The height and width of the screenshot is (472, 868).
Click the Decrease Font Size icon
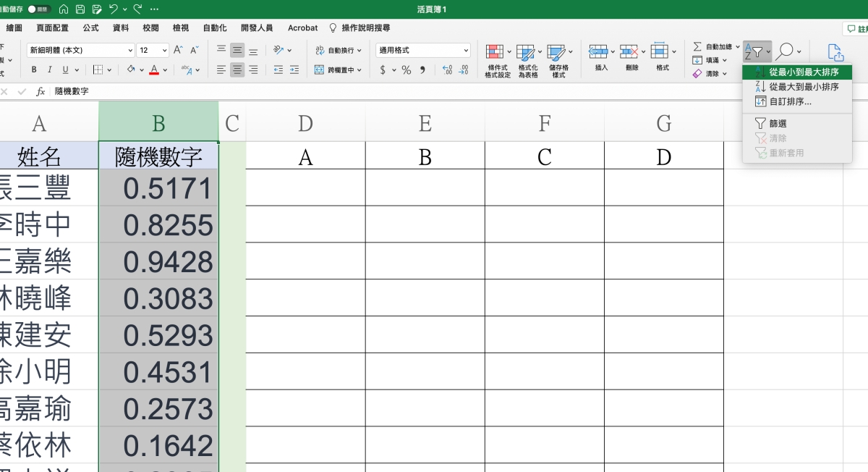tap(194, 50)
